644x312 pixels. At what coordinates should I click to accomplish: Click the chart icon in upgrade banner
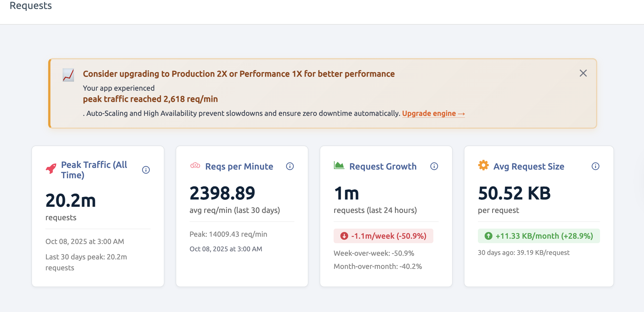pyautogui.click(x=68, y=75)
